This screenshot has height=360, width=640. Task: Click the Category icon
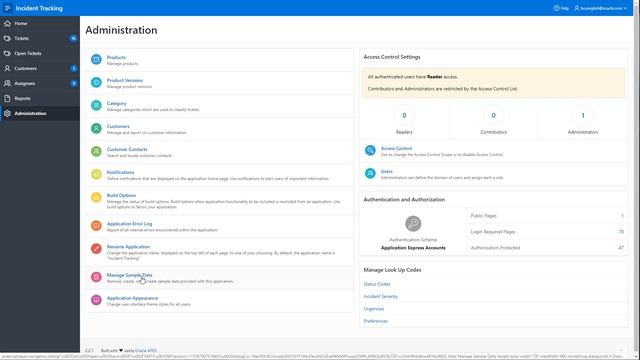[x=96, y=105]
